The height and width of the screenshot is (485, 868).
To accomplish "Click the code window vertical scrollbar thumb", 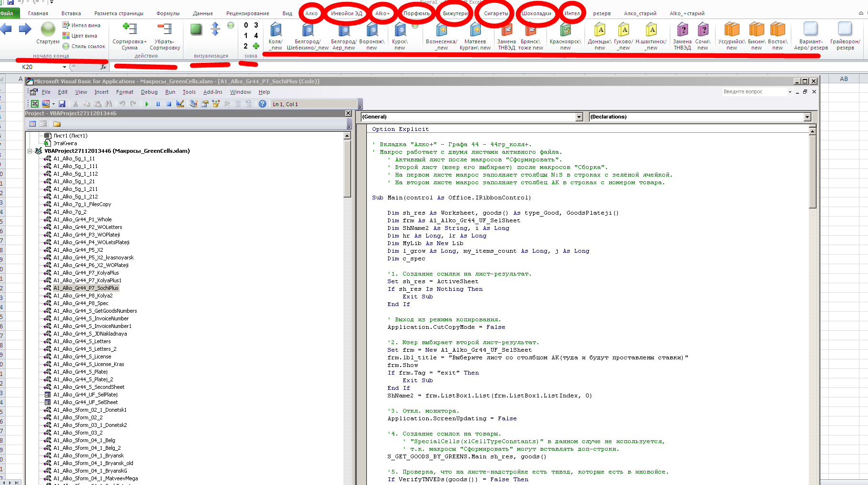I will click(x=812, y=171).
